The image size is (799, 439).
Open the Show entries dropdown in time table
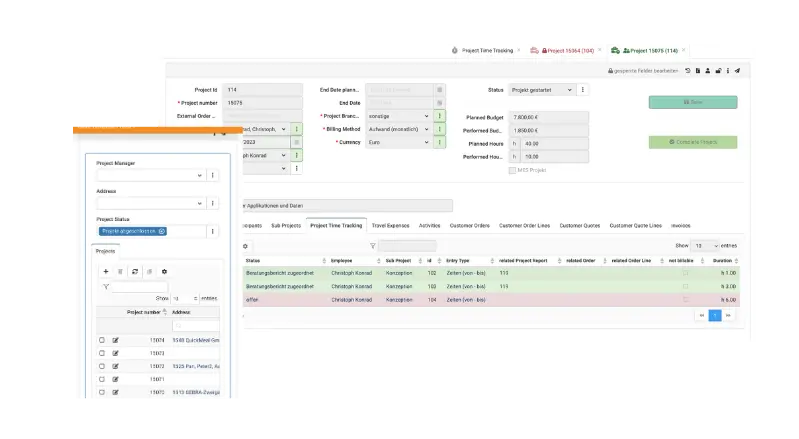tap(706, 245)
